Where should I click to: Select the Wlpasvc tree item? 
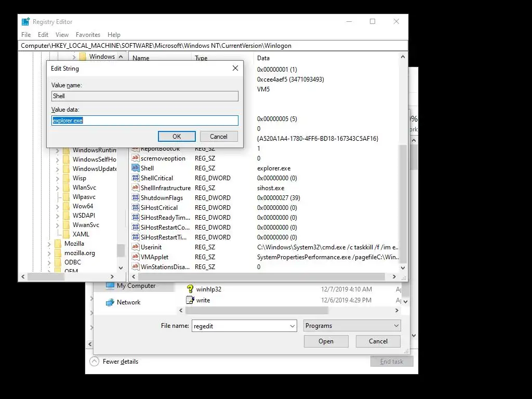click(x=84, y=197)
